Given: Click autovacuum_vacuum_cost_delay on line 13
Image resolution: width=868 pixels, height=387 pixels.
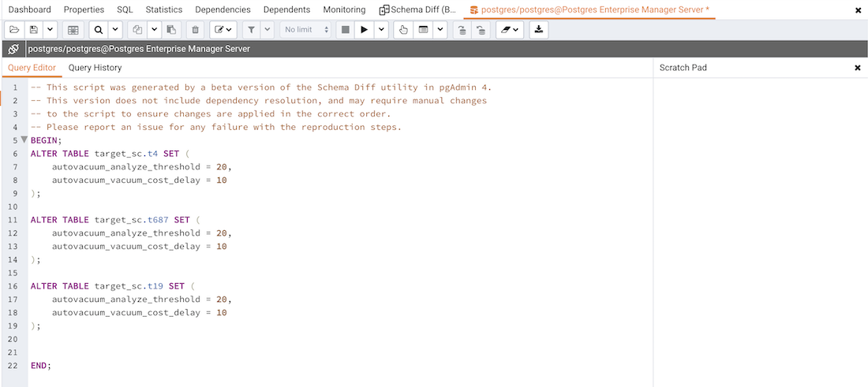Looking at the screenshot, I should pos(126,247).
